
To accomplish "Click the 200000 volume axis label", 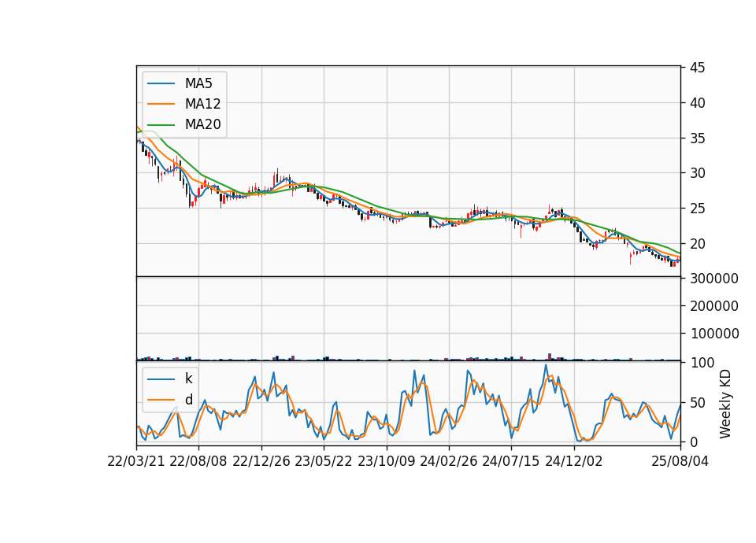I will tap(714, 306).
